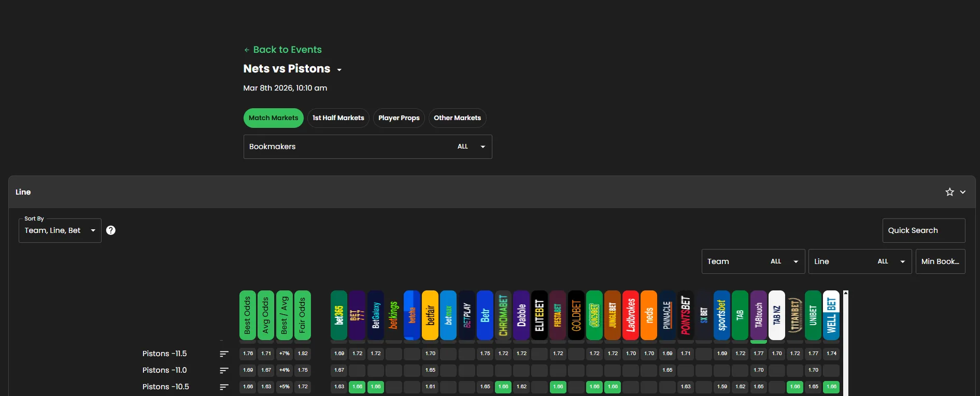The height and width of the screenshot is (396, 980).
Task: Click the BETPLAY bookmaker logo
Action: tap(467, 315)
